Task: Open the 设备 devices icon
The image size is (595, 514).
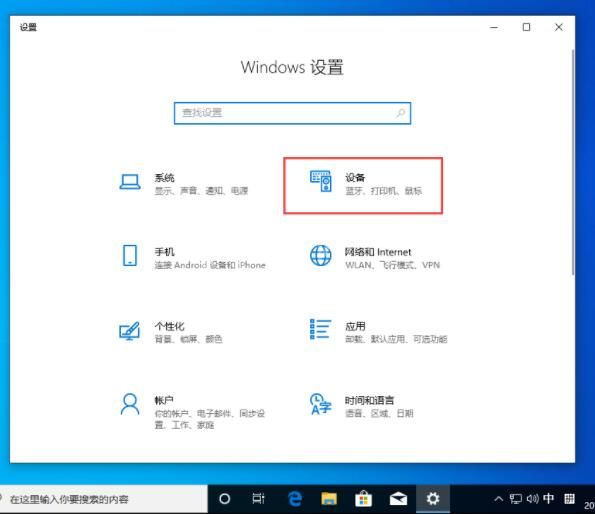Action: [321, 181]
